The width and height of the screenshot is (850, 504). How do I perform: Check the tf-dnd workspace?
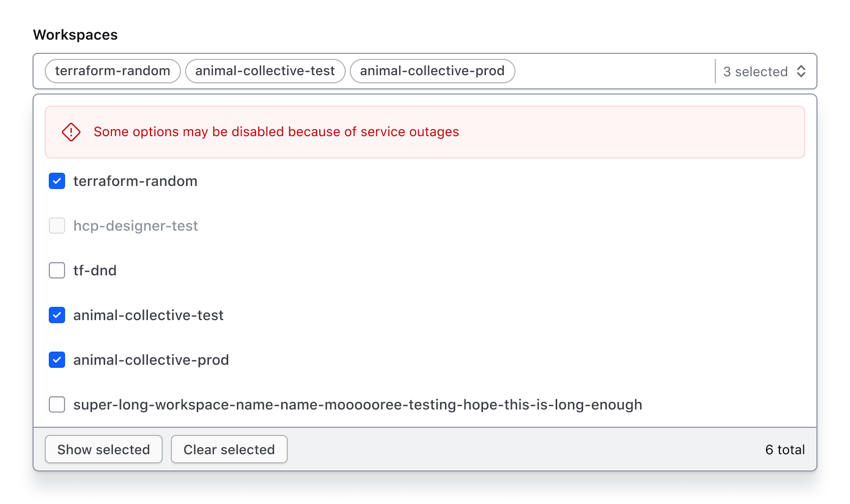point(56,270)
